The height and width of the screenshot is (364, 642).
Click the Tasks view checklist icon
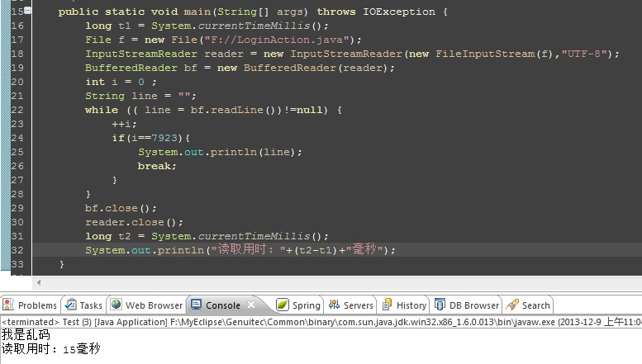[72, 305]
